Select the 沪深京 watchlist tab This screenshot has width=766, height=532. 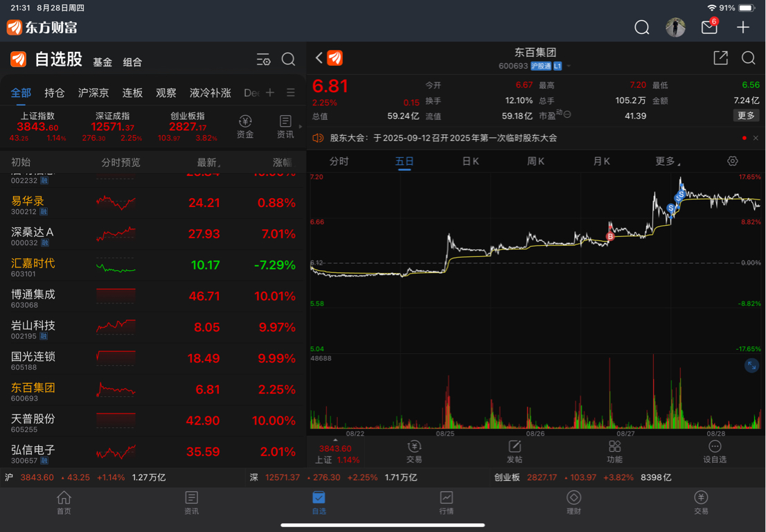coord(93,93)
